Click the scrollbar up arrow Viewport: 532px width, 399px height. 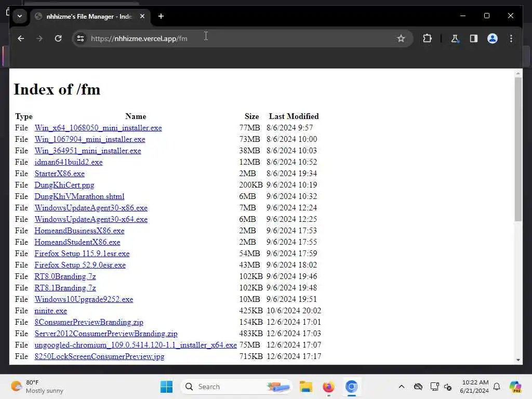[x=518, y=73]
